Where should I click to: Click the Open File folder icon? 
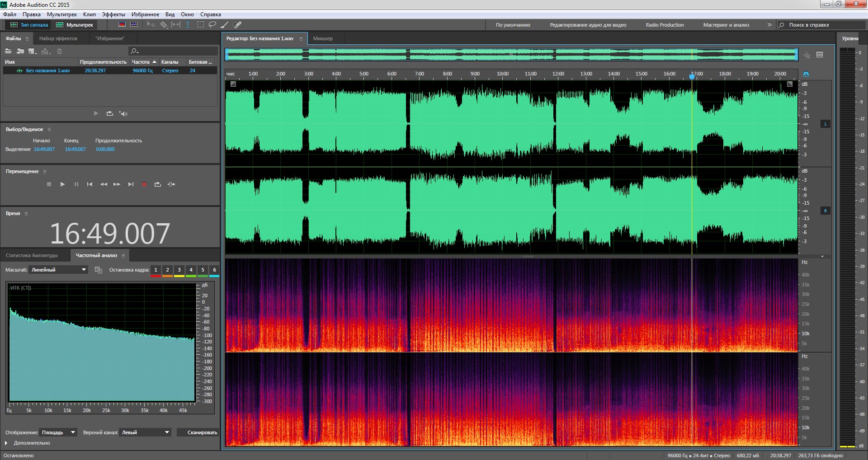click(8, 51)
